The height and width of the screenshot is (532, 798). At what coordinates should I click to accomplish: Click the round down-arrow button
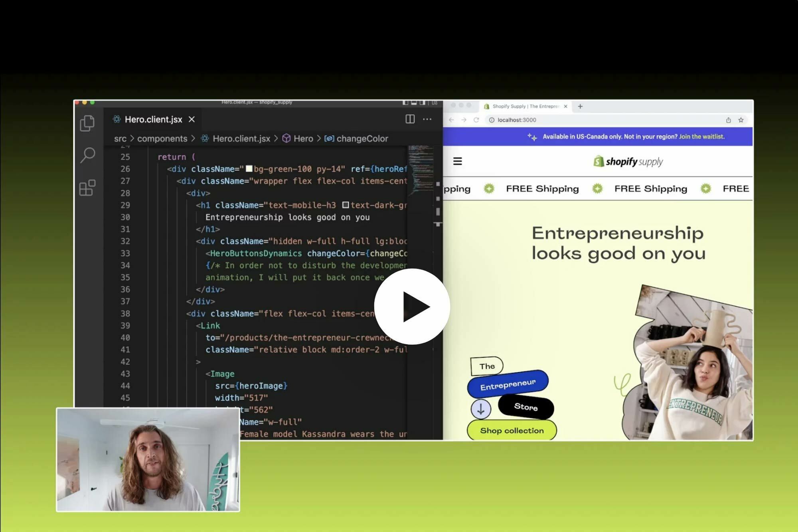(481, 409)
